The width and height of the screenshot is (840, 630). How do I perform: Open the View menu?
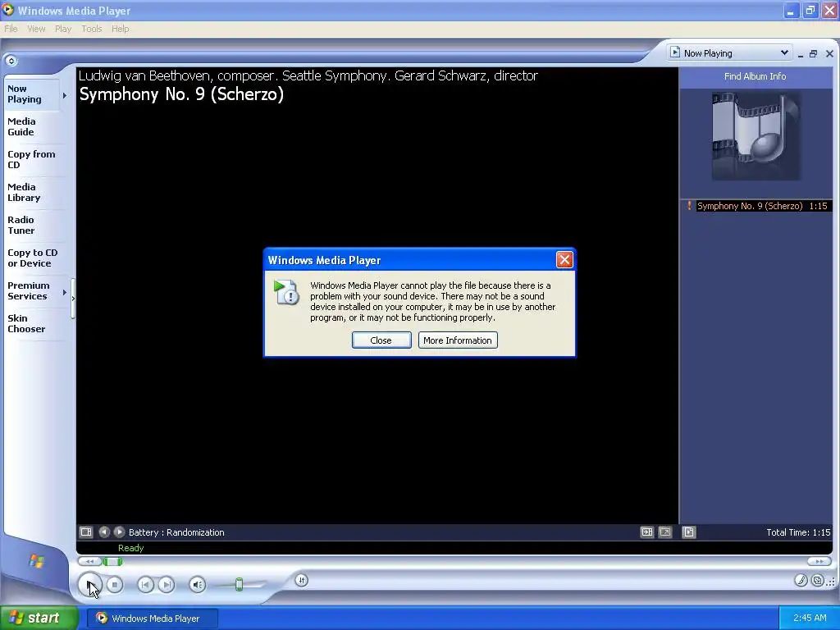coord(36,29)
